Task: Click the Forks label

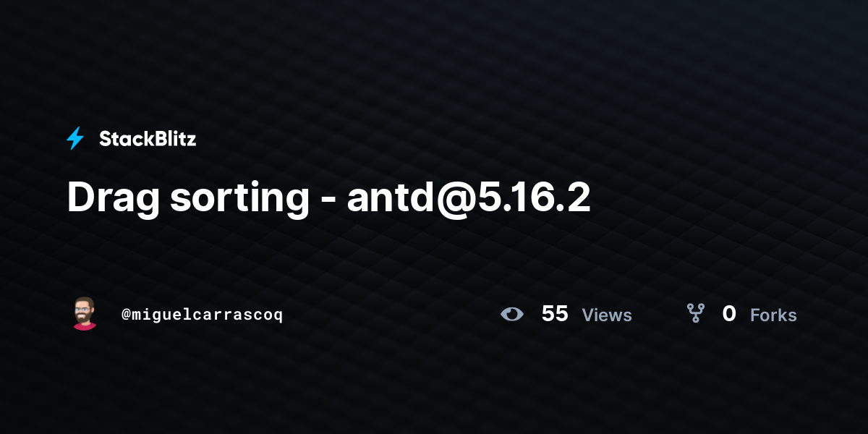Action: pos(773,315)
